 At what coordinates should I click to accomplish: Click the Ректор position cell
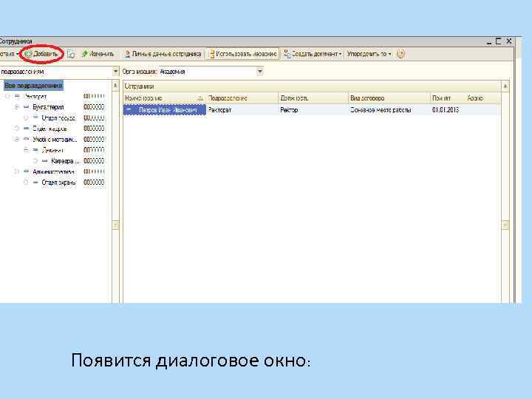coord(313,110)
